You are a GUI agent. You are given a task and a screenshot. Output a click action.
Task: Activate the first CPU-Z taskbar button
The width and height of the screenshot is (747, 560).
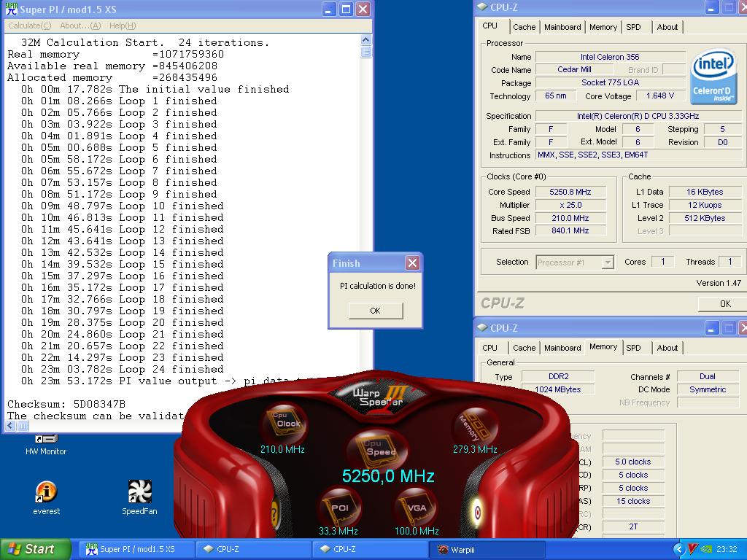(252, 549)
